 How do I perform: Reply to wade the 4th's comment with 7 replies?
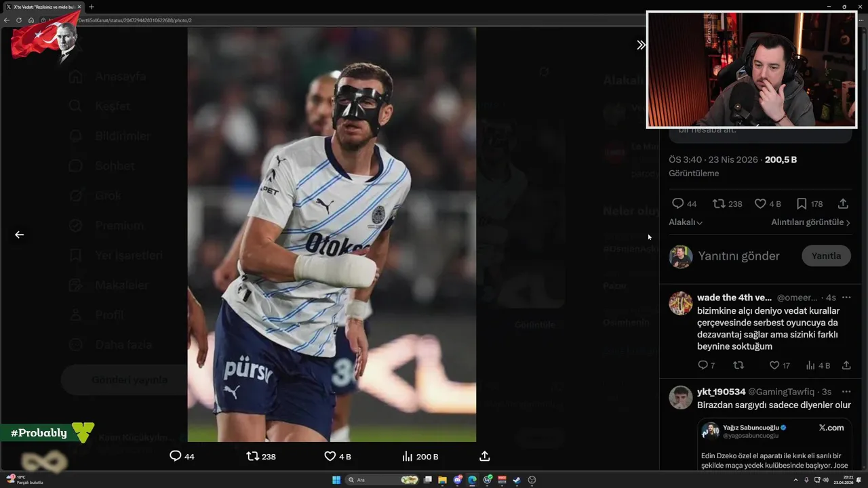703,365
